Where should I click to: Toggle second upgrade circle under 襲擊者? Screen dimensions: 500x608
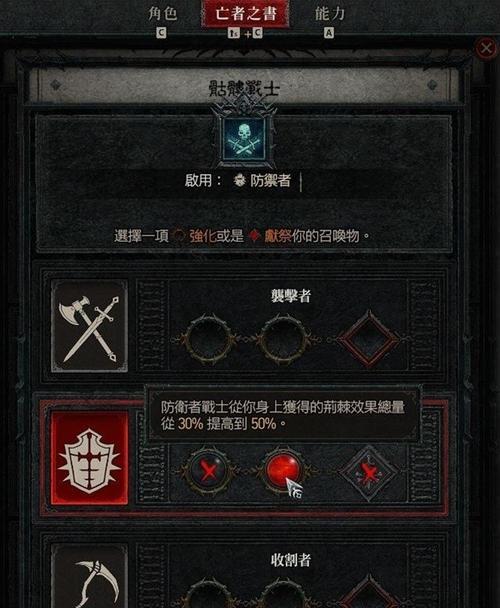(284, 339)
